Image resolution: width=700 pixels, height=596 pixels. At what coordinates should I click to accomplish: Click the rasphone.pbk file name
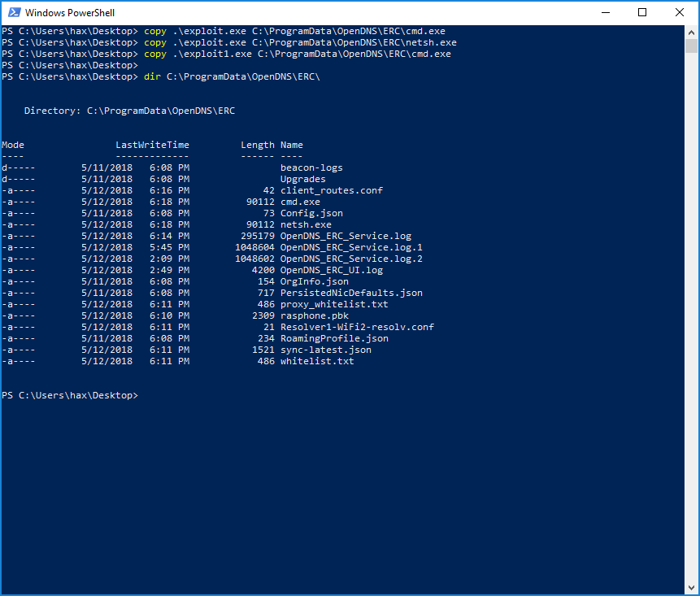point(315,315)
